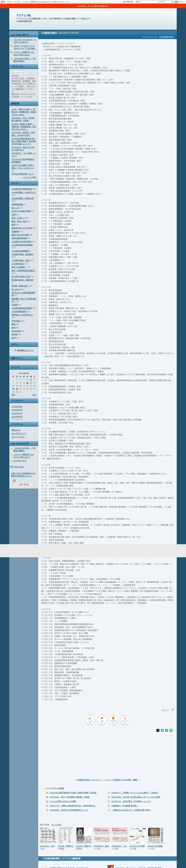Screen dimensions: 186x868
Task: Open the calendar date 5
Action: click(31, 379)
